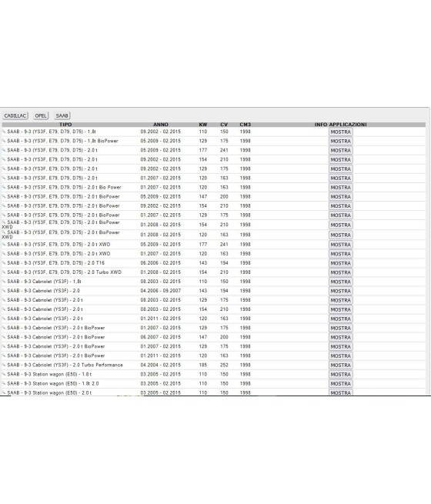
Task: Click MOSTRA for the 9-3 2.0 T16 row
Action: point(341,263)
